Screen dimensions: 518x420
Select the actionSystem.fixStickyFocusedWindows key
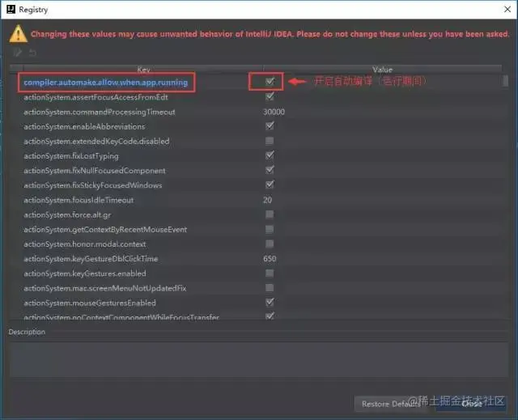(x=93, y=185)
